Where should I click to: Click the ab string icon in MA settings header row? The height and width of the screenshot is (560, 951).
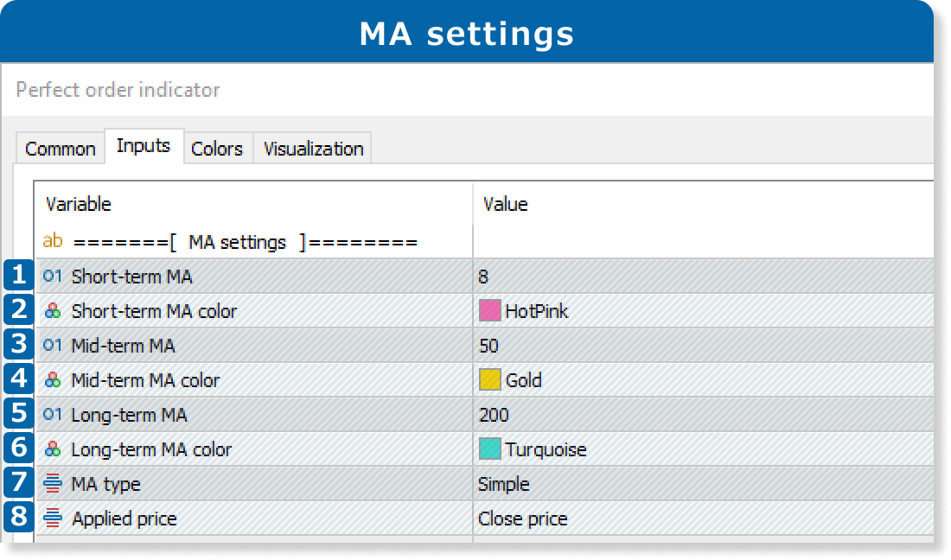[x=53, y=242]
